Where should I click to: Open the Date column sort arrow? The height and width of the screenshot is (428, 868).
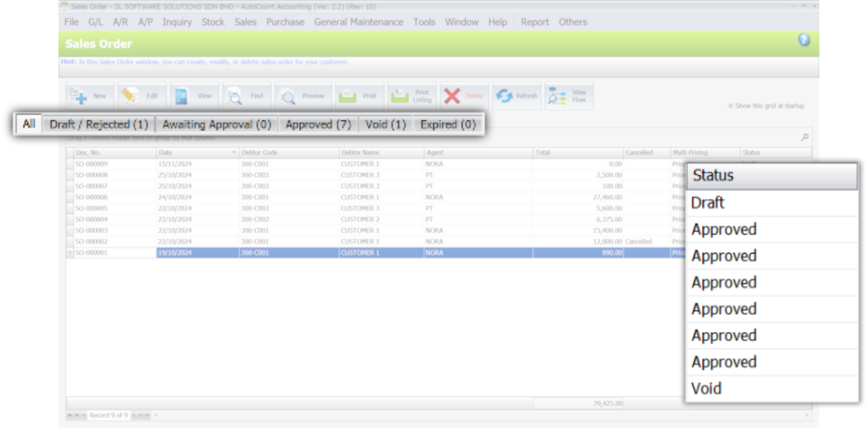[x=235, y=153]
